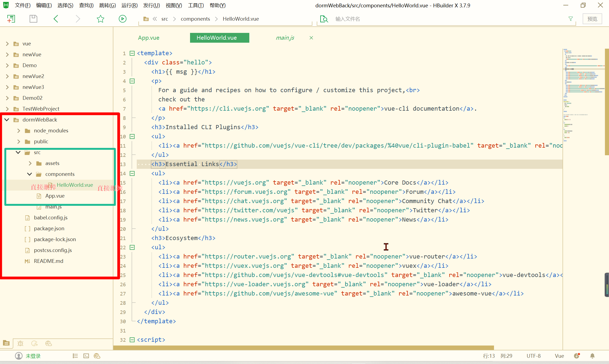Collapse the src folder

(18, 152)
